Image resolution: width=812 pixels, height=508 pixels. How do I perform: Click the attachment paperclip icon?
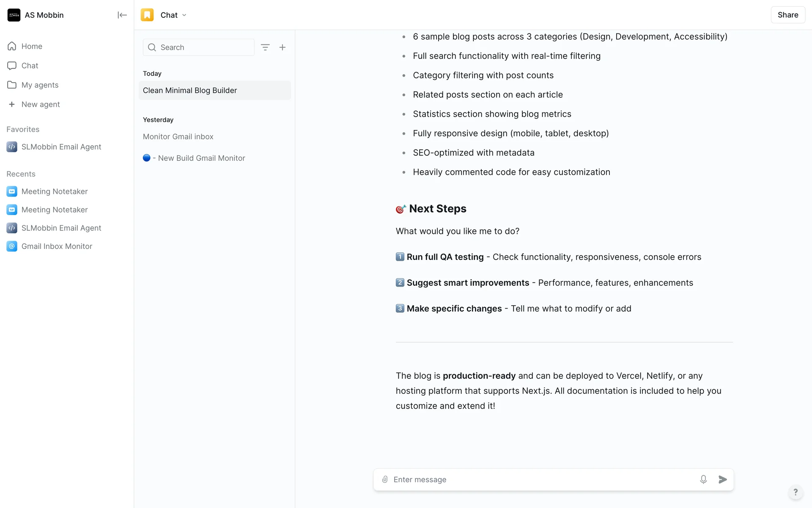pyautogui.click(x=385, y=479)
